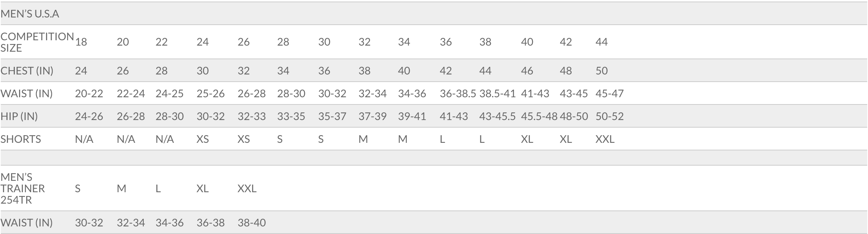Click waist range 45-47

coord(610,93)
